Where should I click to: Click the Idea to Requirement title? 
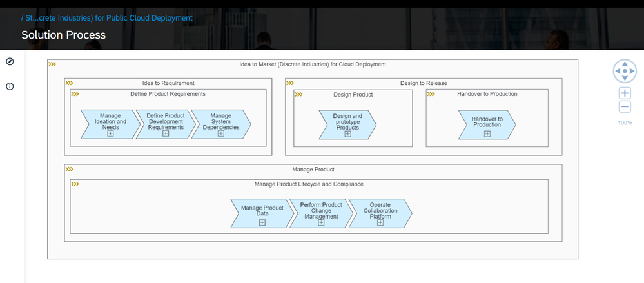pos(168,83)
